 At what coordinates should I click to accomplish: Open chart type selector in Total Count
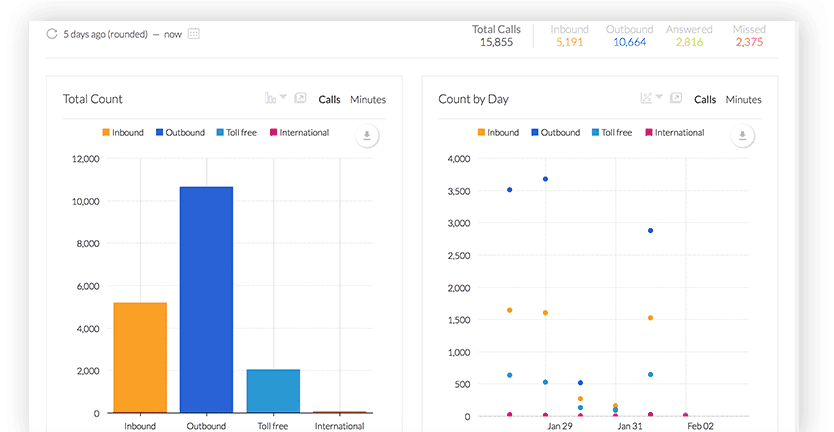(x=276, y=98)
